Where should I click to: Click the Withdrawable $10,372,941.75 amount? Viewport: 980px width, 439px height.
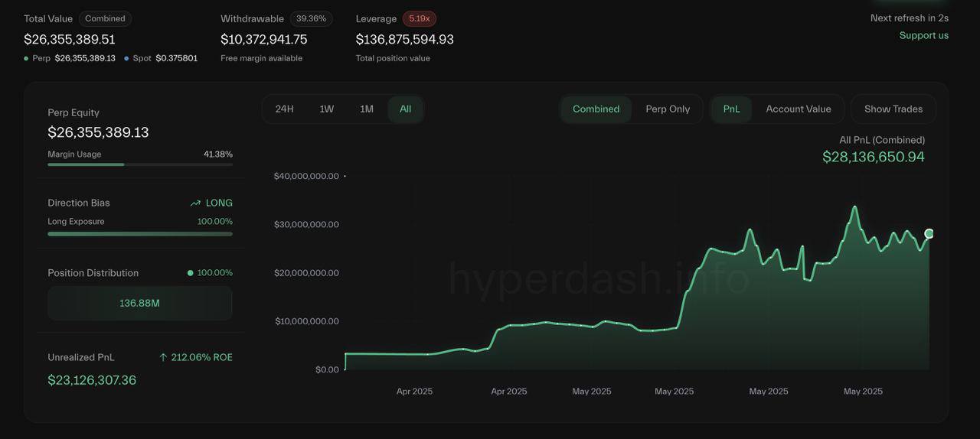[x=264, y=39]
